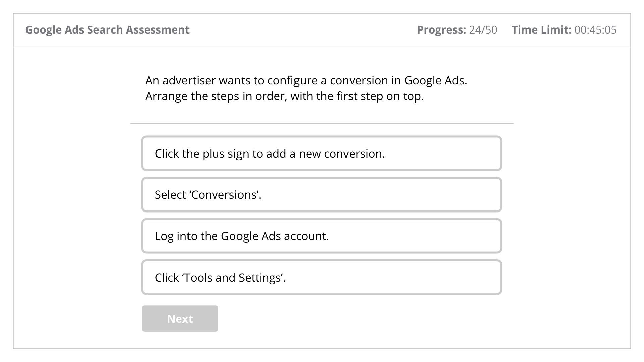This screenshot has height=362, width=644.
Task: Select the 'Click the plus sign' step card
Action: tap(322, 154)
